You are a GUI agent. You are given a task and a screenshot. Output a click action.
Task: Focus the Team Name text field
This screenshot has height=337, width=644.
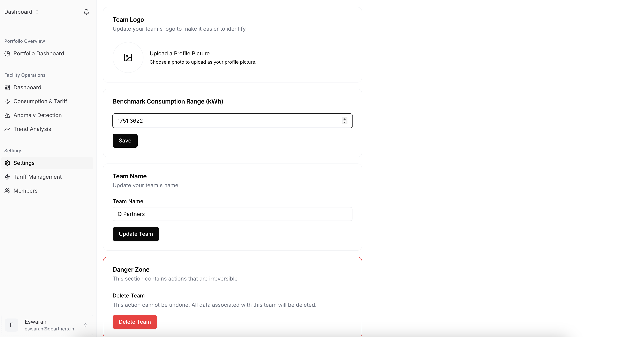pos(232,214)
